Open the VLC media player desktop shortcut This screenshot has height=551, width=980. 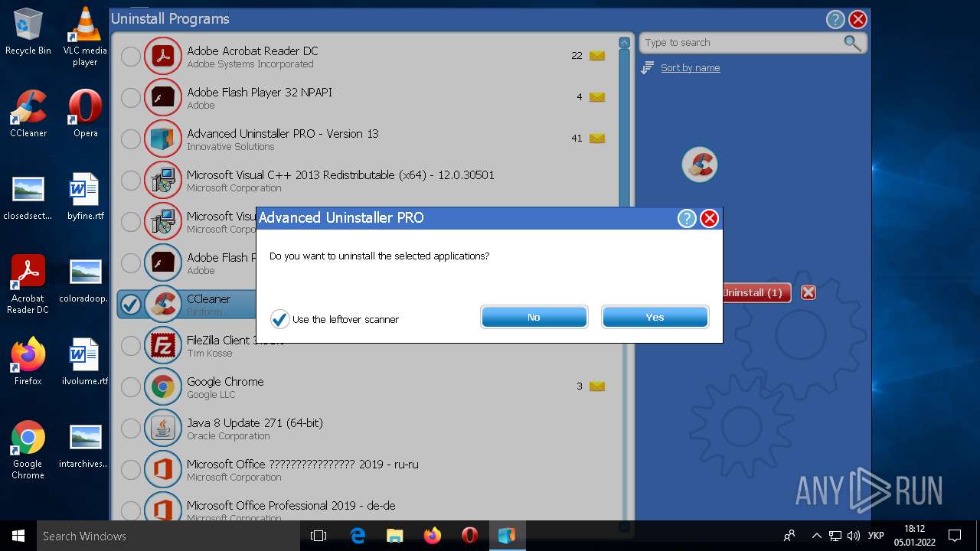point(85,37)
